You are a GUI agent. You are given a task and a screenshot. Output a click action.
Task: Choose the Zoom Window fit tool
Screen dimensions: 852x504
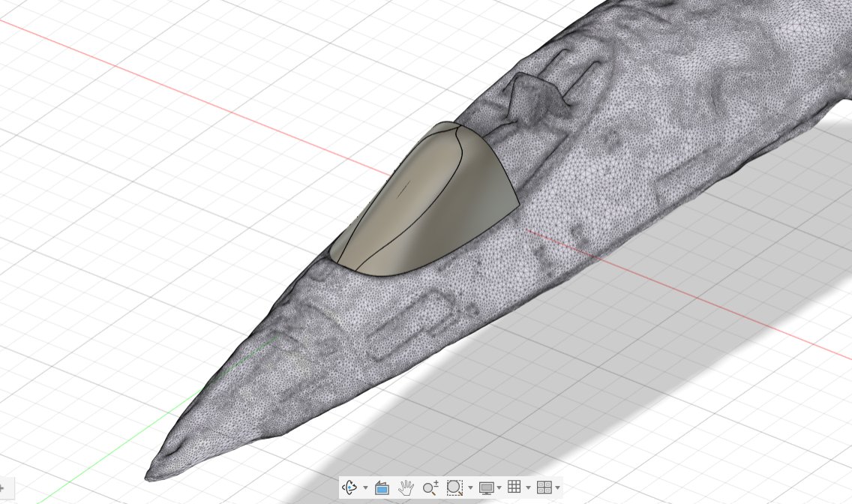pyautogui.click(x=454, y=487)
